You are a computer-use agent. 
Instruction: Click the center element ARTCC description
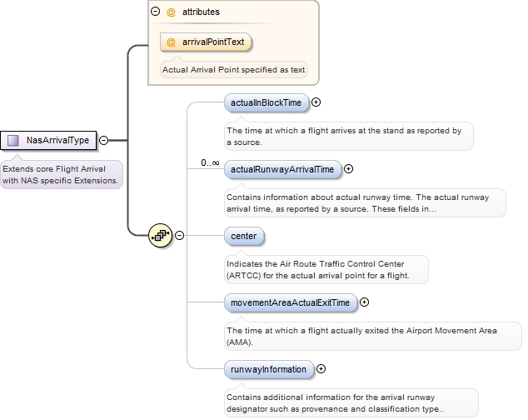click(x=326, y=268)
